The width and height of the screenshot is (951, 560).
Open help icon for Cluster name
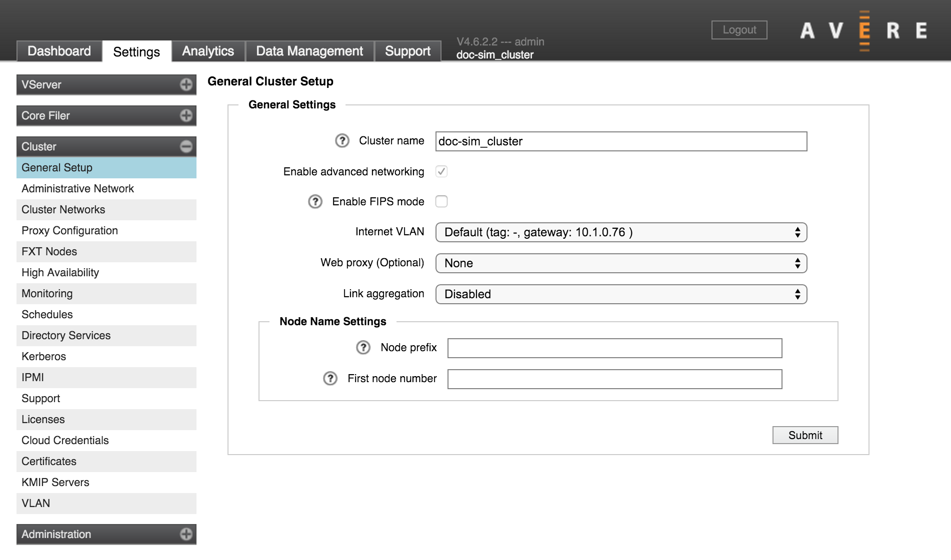[342, 141]
